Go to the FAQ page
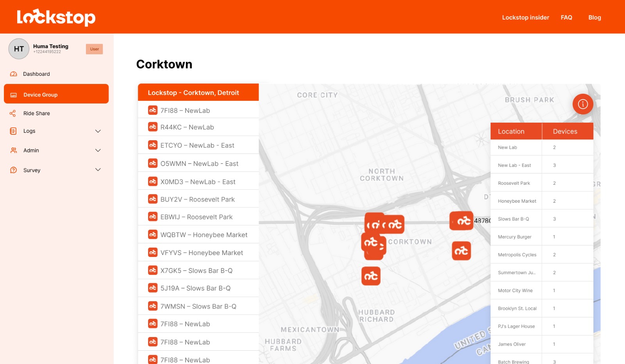The height and width of the screenshot is (364, 625). [x=566, y=18]
